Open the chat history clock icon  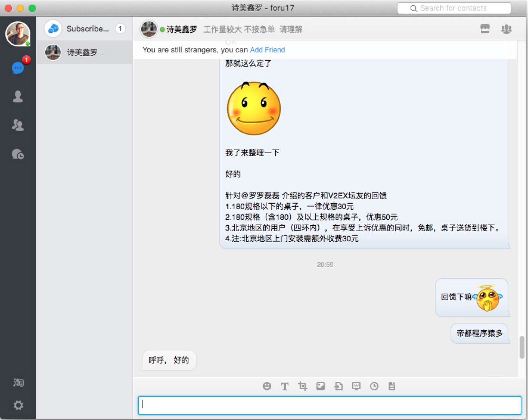374,386
